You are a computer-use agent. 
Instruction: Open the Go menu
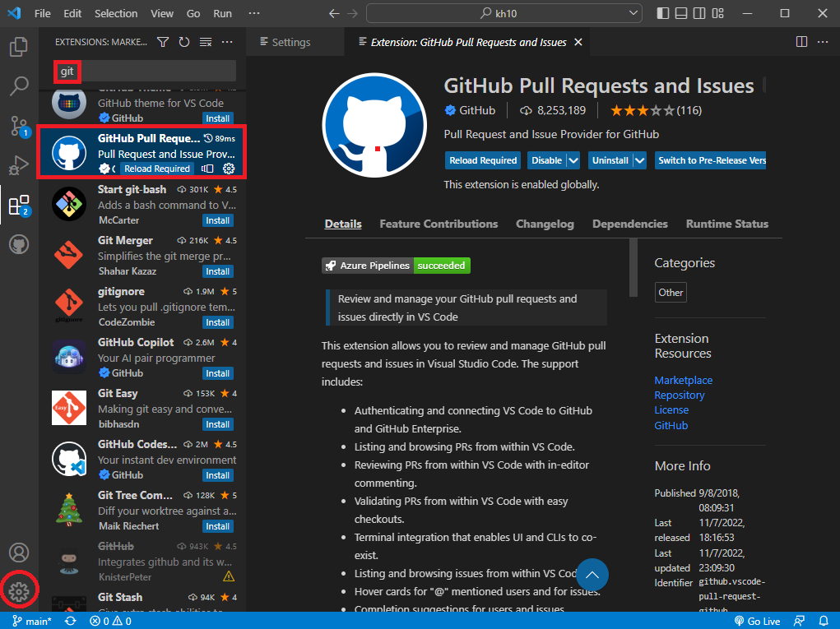tap(193, 13)
